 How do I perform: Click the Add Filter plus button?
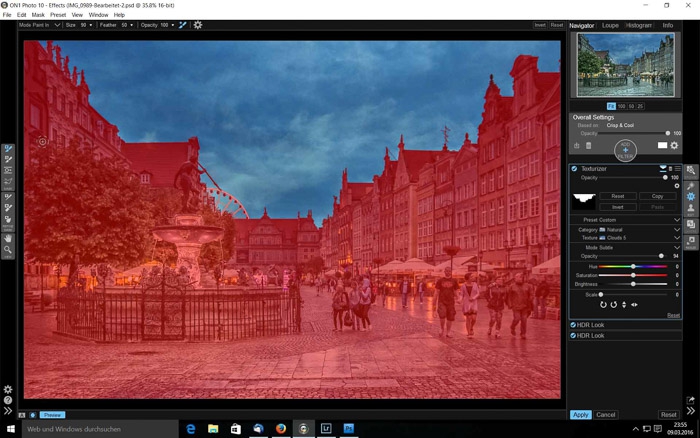point(626,149)
